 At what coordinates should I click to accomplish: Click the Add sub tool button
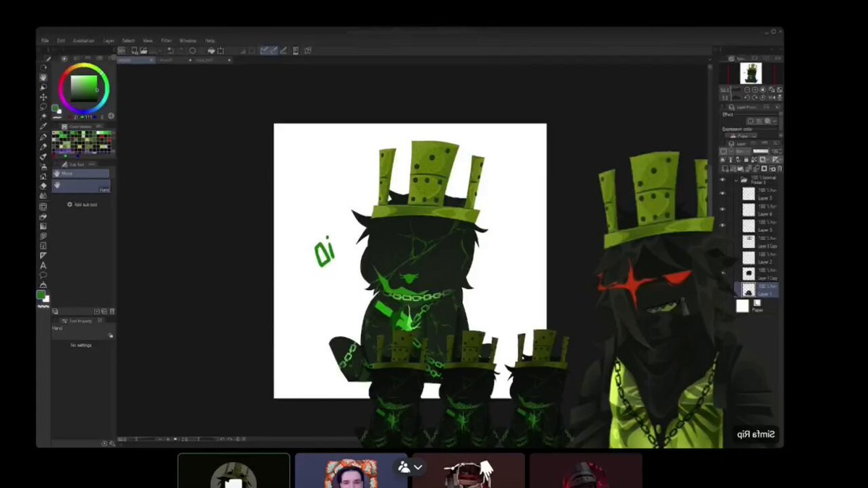tap(82, 205)
